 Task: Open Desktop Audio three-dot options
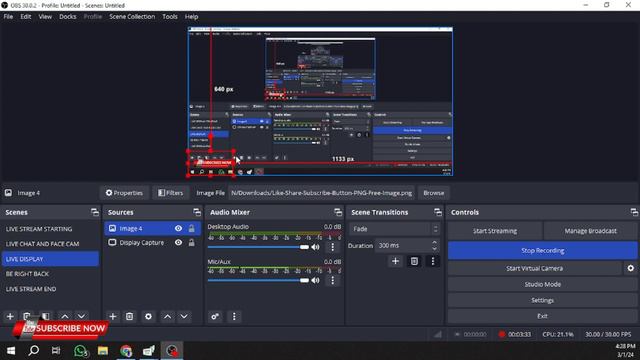click(333, 247)
